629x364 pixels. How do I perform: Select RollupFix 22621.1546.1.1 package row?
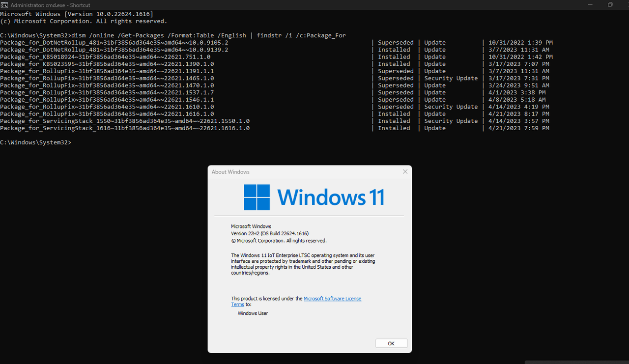click(273, 100)
